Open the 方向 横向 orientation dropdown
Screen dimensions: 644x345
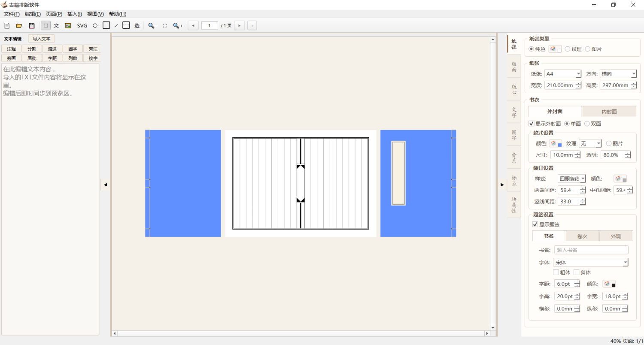618,74
